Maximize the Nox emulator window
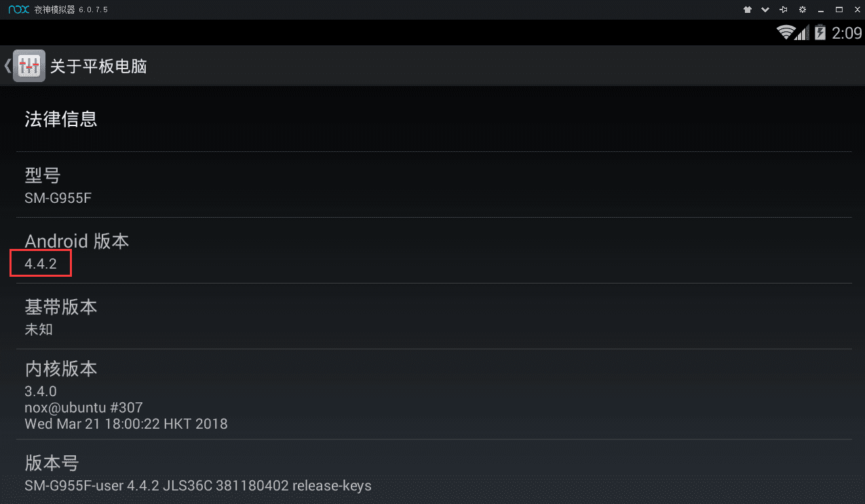 [839, 9]
